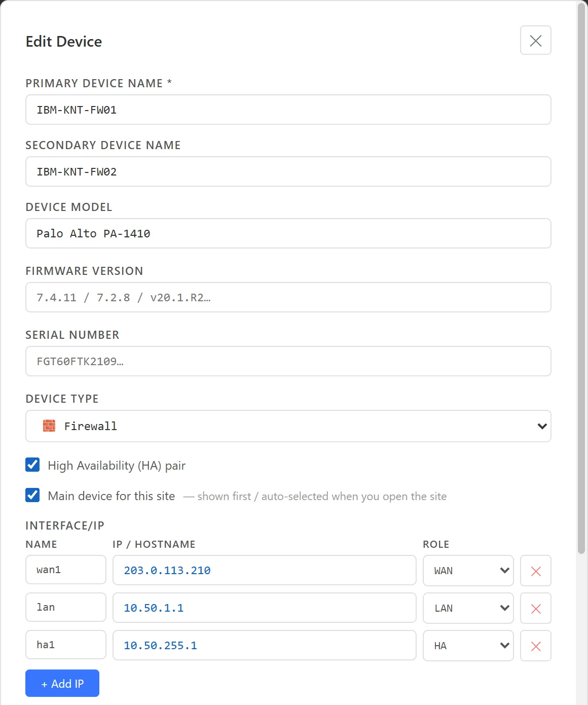Change the LAN role dropdown for lan
The image size is (588, 705).
(x=468, y=608)
